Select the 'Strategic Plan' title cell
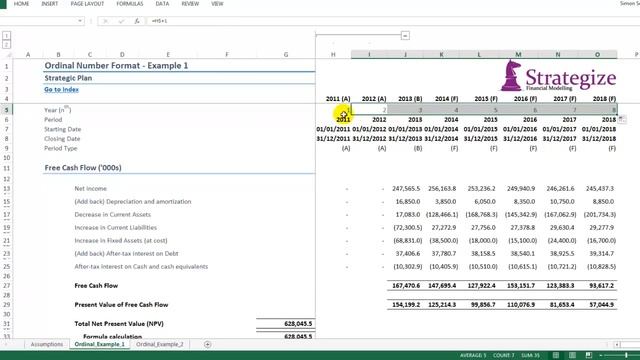 point(68,78)
